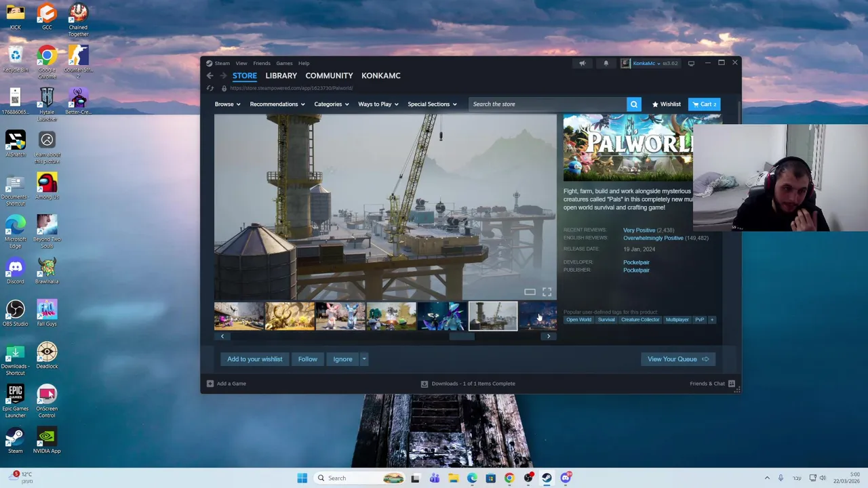Click the Add a Game plus icon

click(210, 384)
